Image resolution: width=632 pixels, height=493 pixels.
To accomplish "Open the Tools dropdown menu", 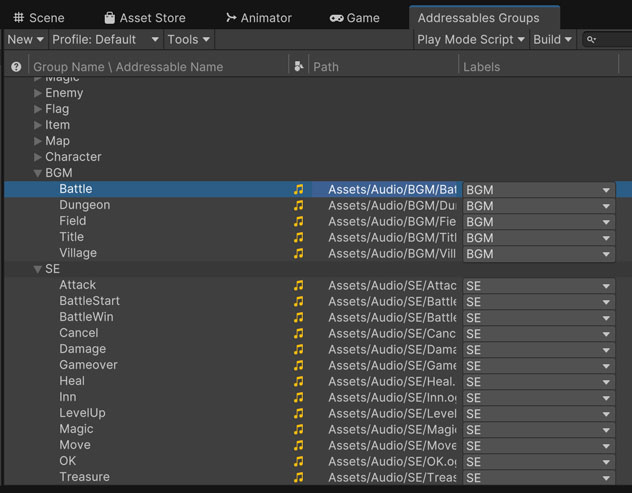I will click(189, 40).
